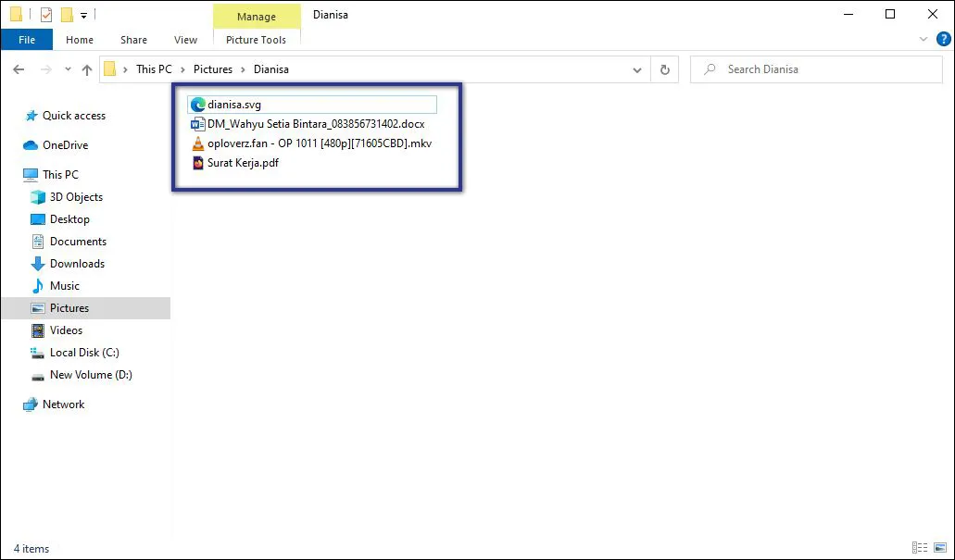This screenshot has width=955, height=560.
Task: Open the Picture Tools Manage tab
Action: [x=257, y=16]
